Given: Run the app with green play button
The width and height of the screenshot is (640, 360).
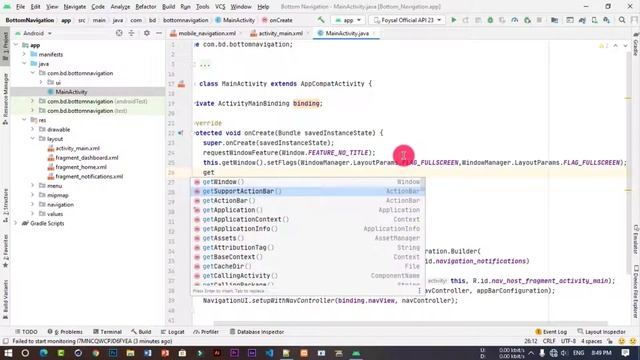Looking at the screenshot, I should [x=453, y=20].
